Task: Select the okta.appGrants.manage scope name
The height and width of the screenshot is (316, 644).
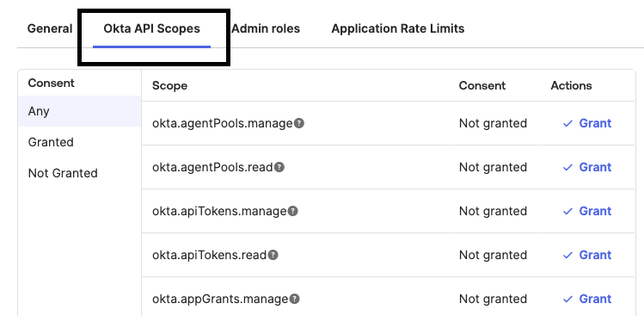Action: 220,299
